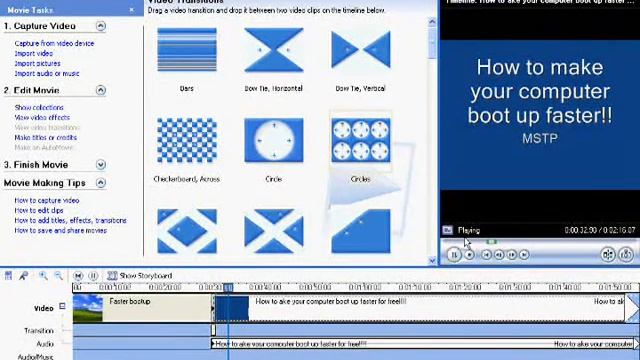Click the Back button in preview controls
Image resolution: width=640 pixels, height=360 pixels.
click(x=486, y=255)
